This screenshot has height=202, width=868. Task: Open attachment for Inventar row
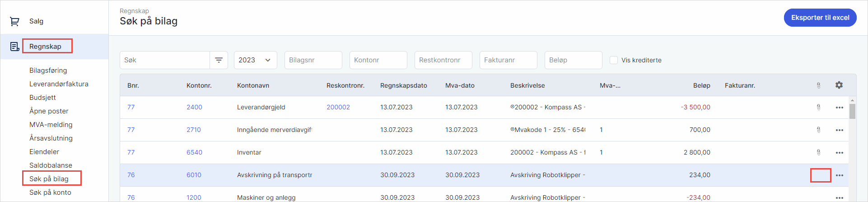pos(818,153)
